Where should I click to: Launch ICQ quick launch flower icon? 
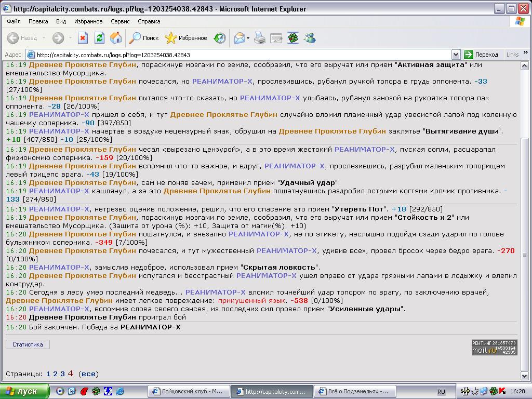(96, 391)
